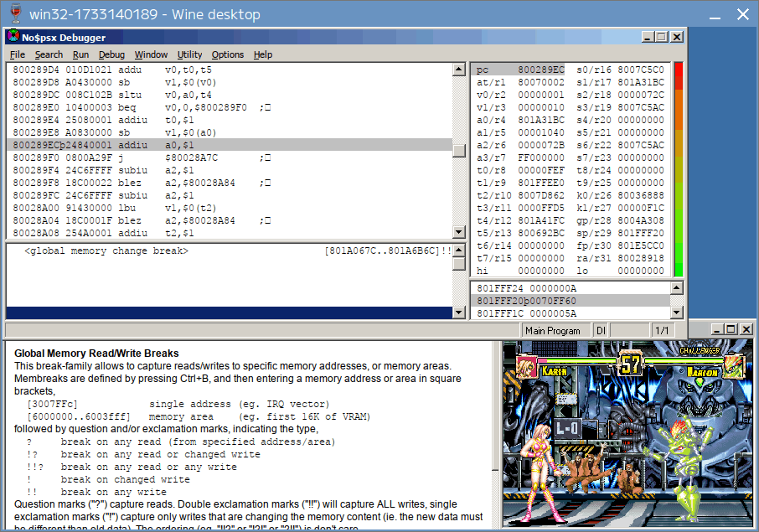Viewport: 759px width, 532px height.
Task: Click the challenger's health bar in game
Action: (683, 361)
